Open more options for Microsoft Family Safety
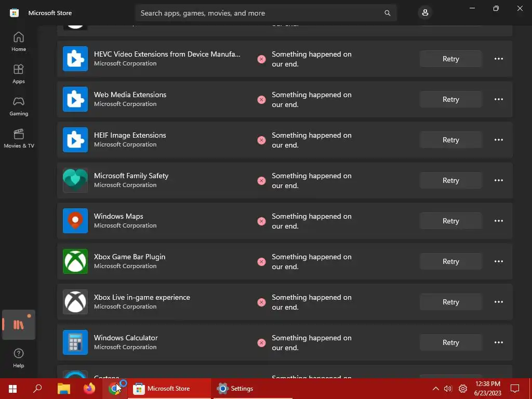The image size is (532, 399). point(498,180)
